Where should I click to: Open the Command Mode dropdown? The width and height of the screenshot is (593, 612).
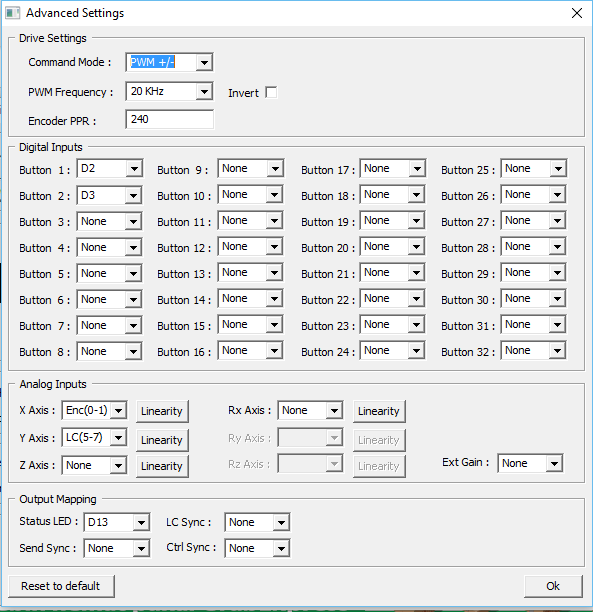169,62
